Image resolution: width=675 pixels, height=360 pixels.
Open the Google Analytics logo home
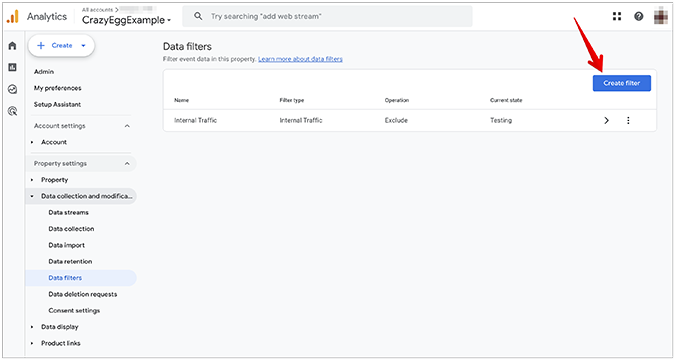point(12,17)
